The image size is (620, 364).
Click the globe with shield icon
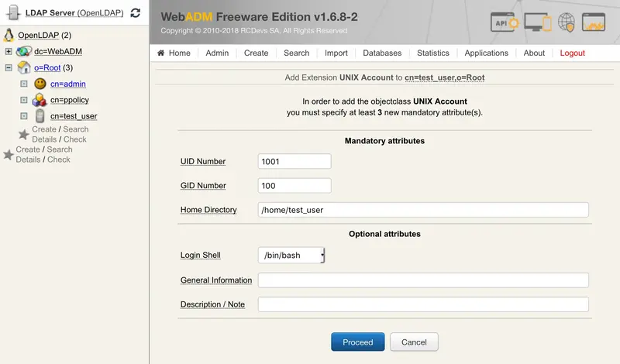pyautogui.click(x=567, y=22)
